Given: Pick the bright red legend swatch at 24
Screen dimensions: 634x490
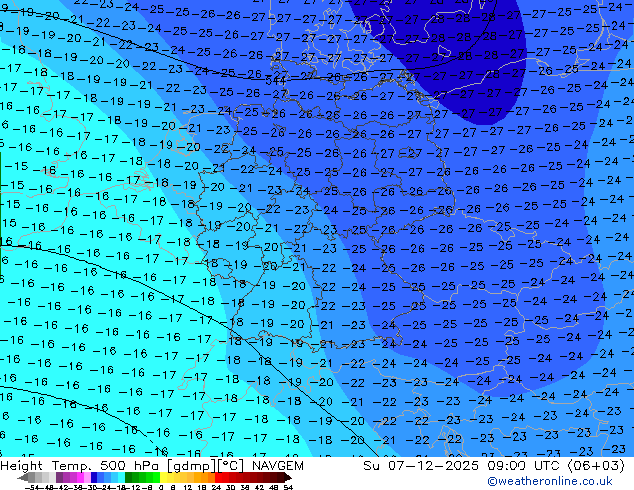Looking at the screenshot, I should point(218,477).
